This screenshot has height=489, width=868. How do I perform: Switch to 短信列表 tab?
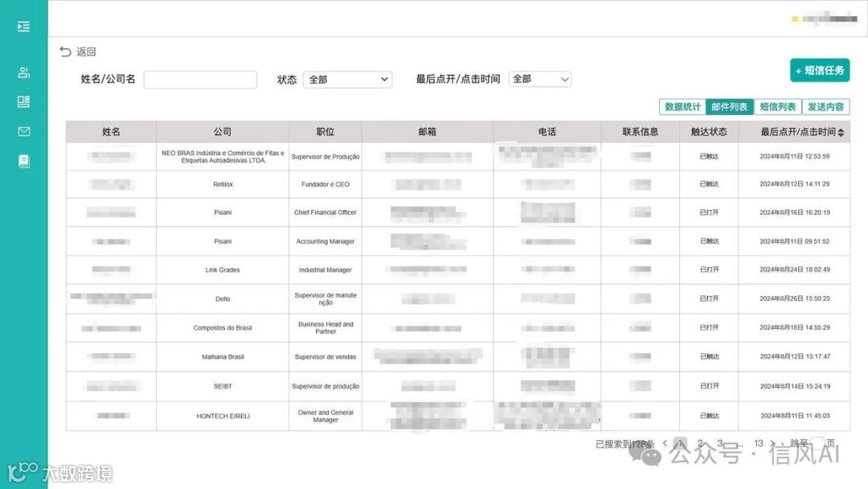(x=778, y=107)
